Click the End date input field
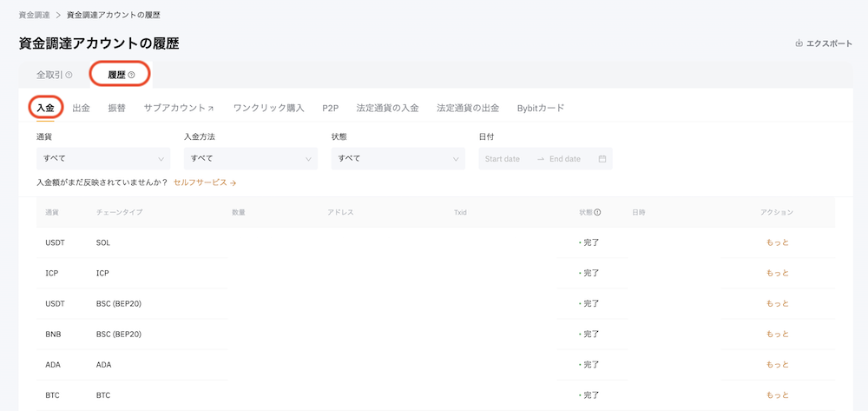The width and height of the screenshot is (868, 411). pos(565,159)
